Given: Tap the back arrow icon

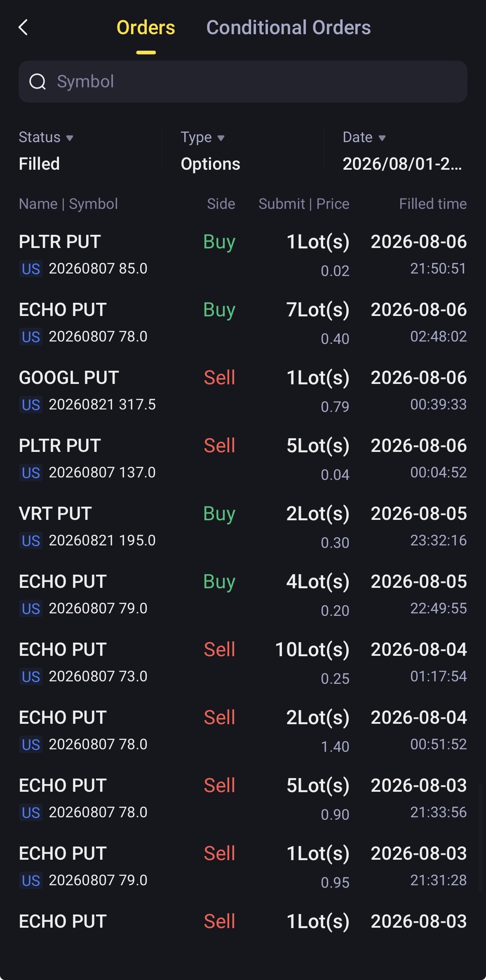Looking at the screenshot, I should [23, 28].
